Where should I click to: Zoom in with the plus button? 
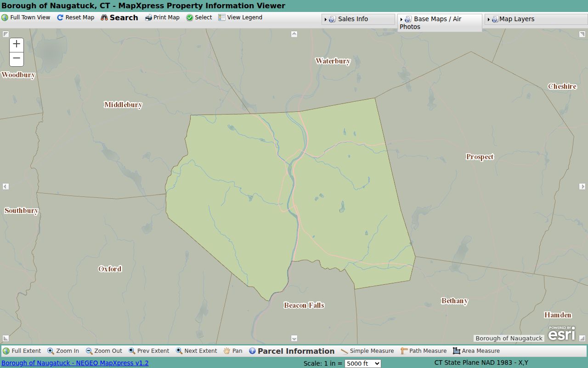tap(17, 44)
